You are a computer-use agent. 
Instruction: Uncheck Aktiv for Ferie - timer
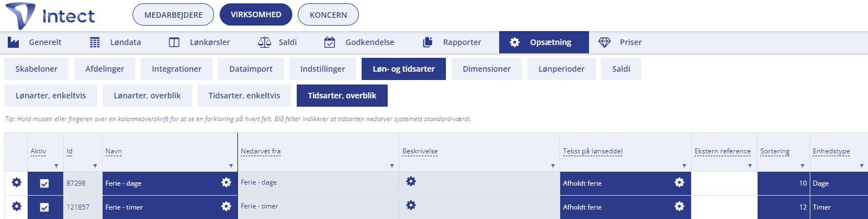44,207
